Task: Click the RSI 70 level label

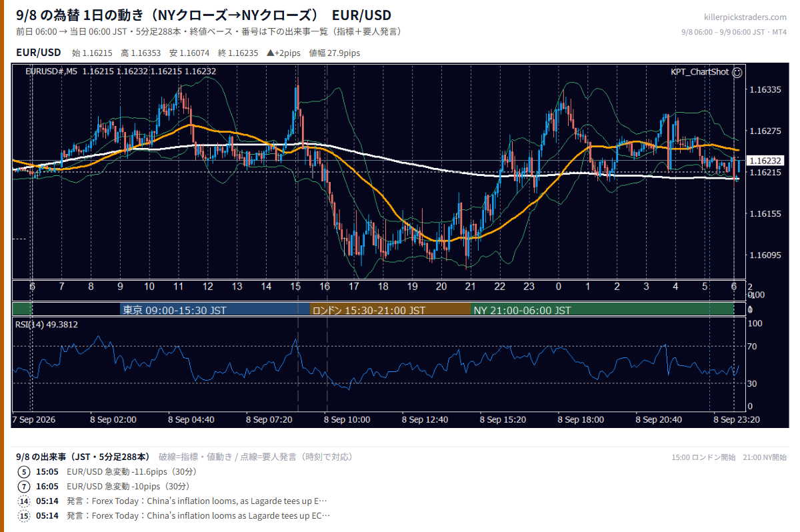Action: click(753, 347)
